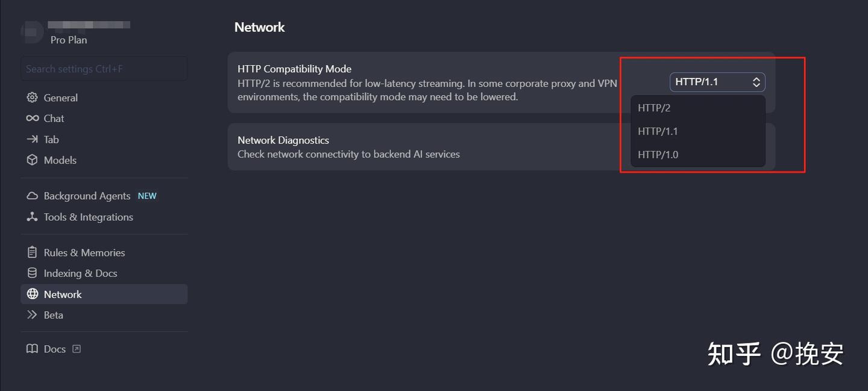The width and height of the screenshot is (868, 391).
Task: Open the HTTP Compatibility Mode dropdown
Action: tap(717, 82)
